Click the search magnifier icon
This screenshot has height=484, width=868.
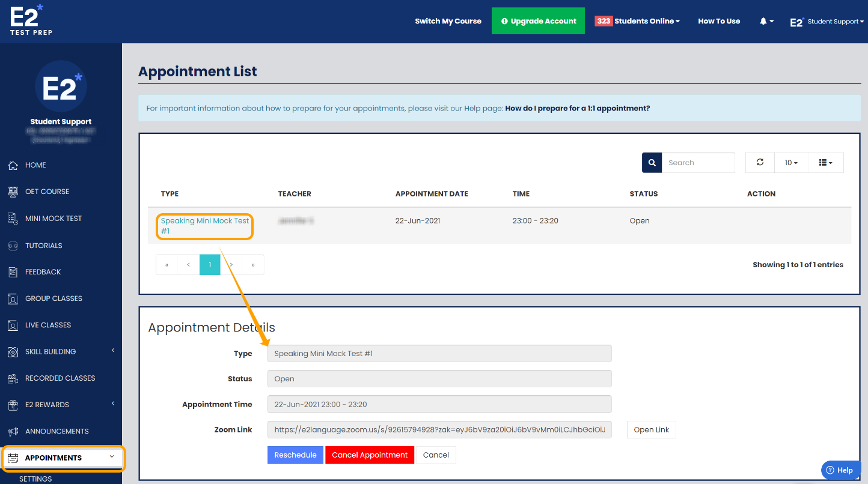click(x=652, y=162)
